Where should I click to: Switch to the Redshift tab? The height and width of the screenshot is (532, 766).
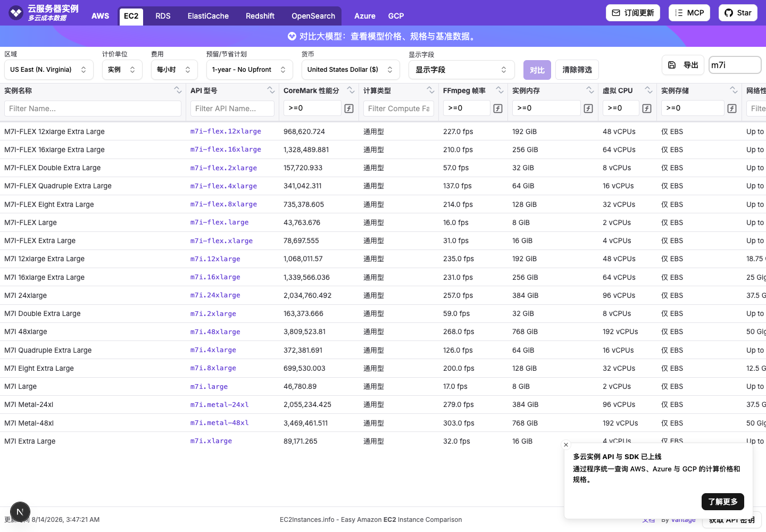pyautogui.click(x=260, y=16)
